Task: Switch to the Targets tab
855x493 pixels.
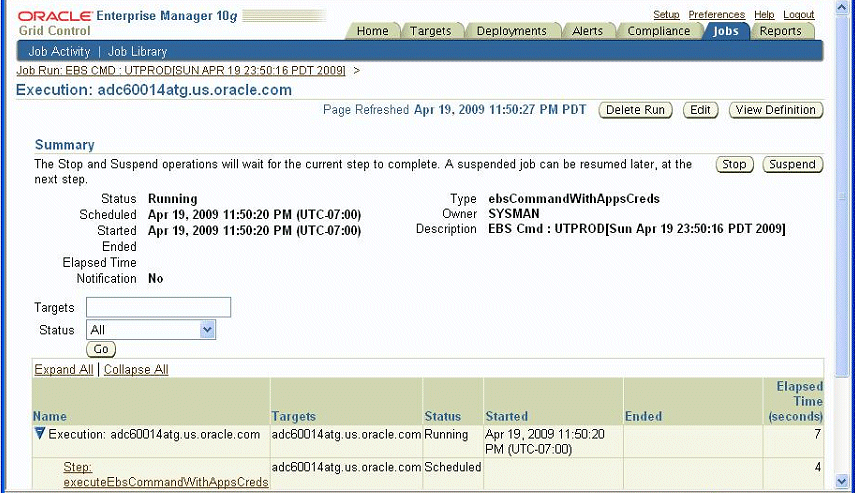Action: (430, 31)
